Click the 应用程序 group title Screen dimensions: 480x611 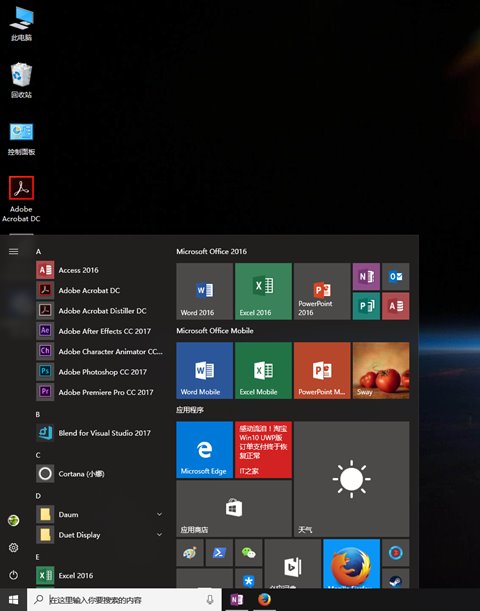click(x=190, y=410)
